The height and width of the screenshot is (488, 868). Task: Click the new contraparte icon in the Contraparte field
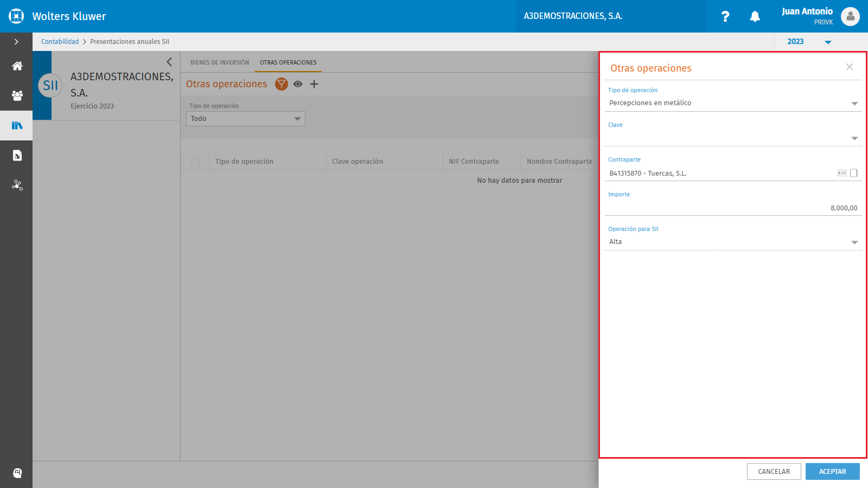point(854,173)
